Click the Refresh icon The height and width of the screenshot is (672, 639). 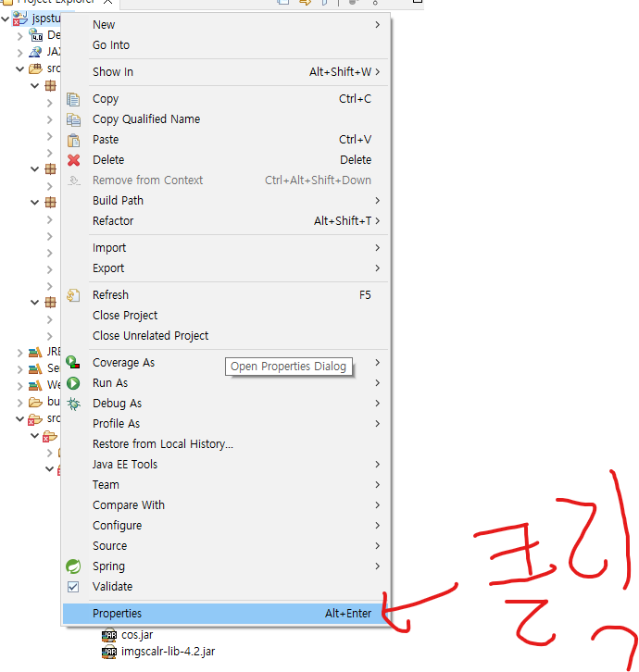73,295
